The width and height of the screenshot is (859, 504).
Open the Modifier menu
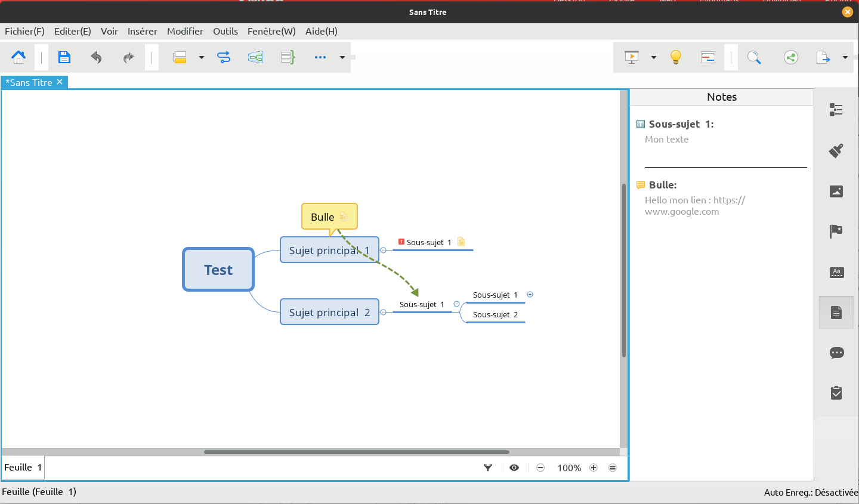point(185,31)
